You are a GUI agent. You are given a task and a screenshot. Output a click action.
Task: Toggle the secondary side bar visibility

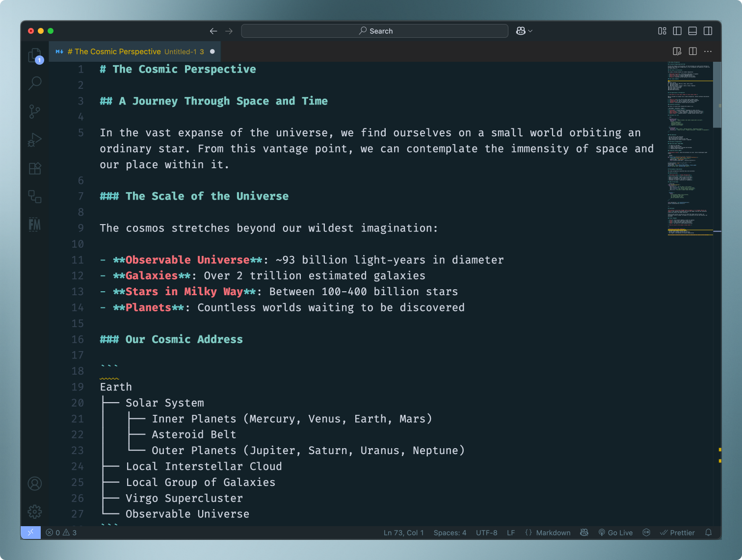point(708,31)
